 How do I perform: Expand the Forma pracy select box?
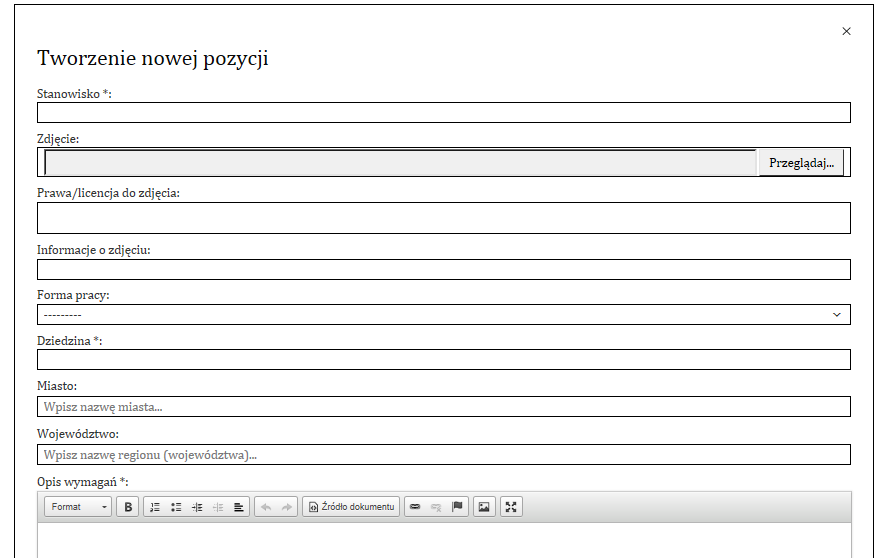(x=443, y=315)
